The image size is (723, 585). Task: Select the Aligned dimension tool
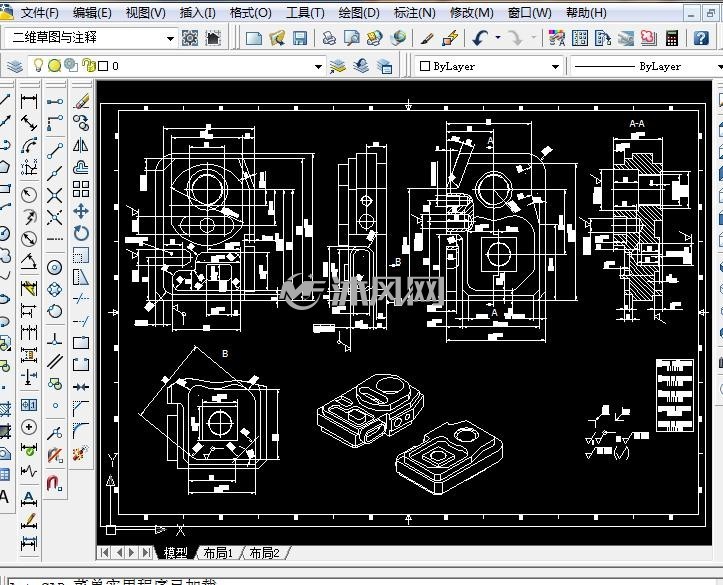pos(29,123)
